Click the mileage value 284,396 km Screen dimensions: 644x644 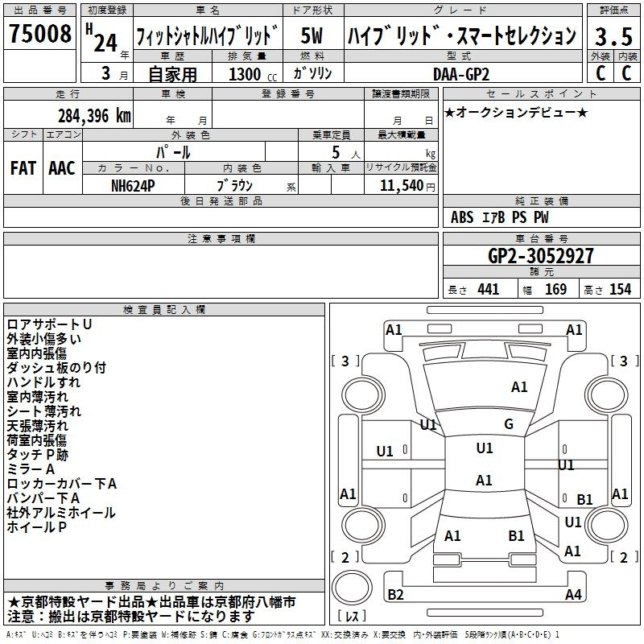(x=94, y=116)
